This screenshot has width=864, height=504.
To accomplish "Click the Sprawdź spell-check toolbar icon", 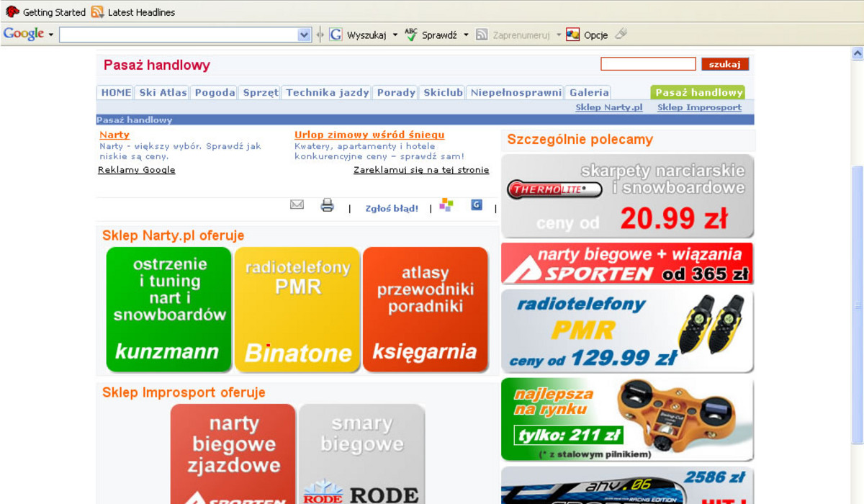I will (x=411, y=35).
